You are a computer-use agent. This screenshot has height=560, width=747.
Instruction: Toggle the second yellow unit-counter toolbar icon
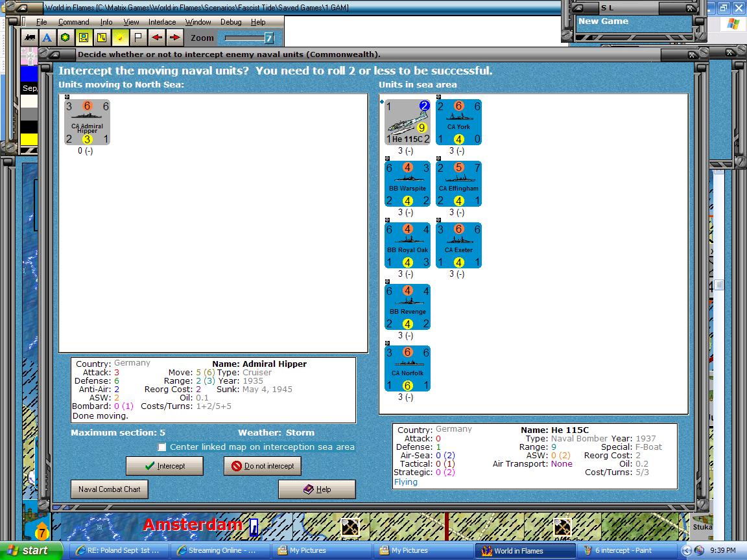point(101,38)
